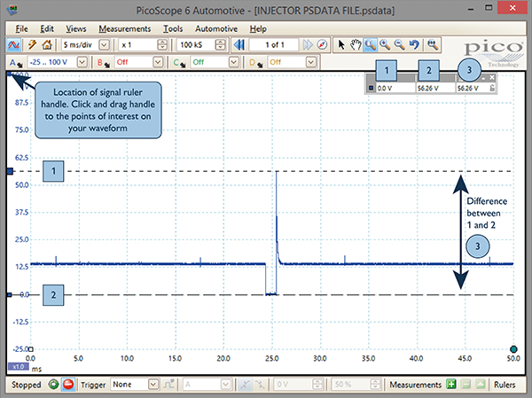Open the buffer navigator compass icon
532x398 pixels.
[x=322, y=45]
